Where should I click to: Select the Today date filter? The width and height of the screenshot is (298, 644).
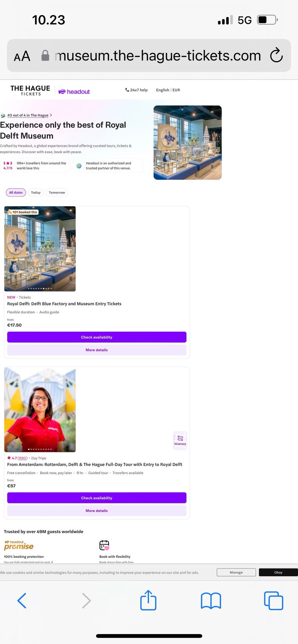(x=36, y=192)
